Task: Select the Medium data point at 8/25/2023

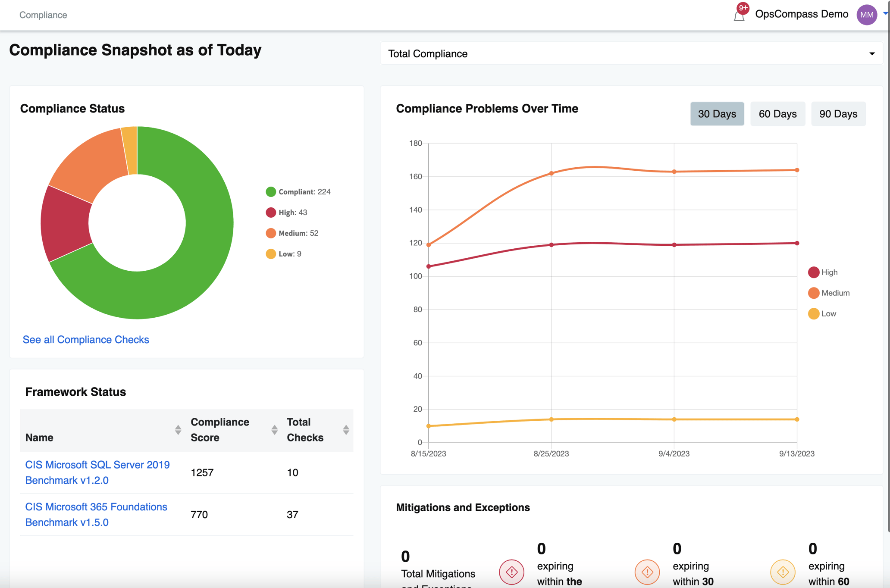Action: tap(551, 174)
